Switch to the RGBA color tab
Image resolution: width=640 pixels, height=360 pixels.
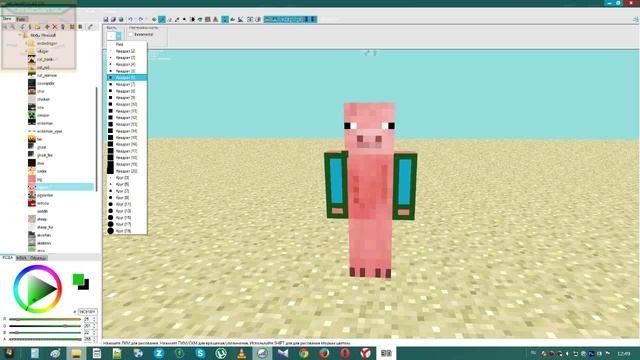[7, 258]
